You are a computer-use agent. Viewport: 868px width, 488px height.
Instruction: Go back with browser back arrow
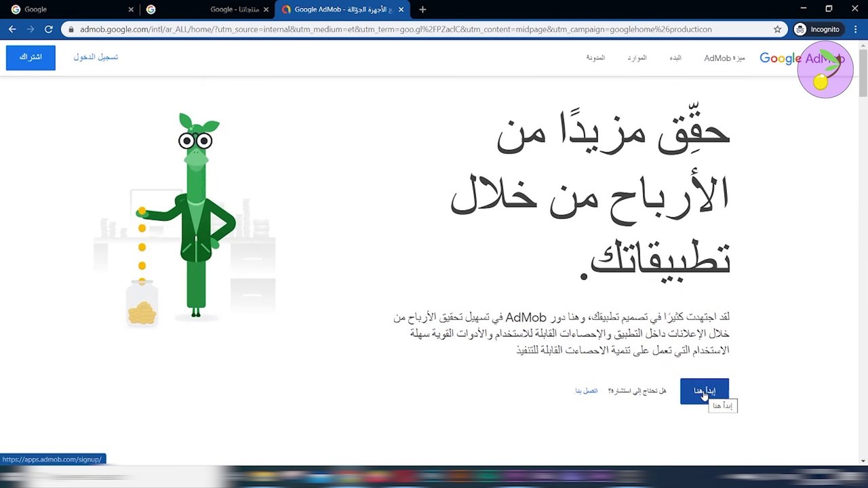pos(12,29)
